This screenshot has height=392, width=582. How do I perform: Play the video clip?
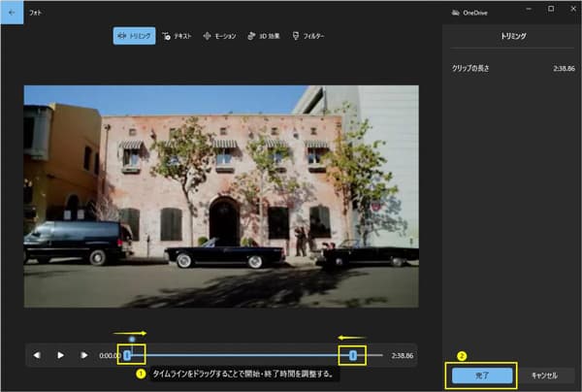point(60,355)
